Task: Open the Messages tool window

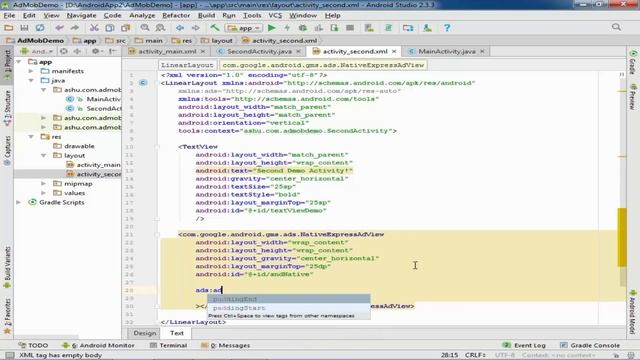Action: pos(225,345)
